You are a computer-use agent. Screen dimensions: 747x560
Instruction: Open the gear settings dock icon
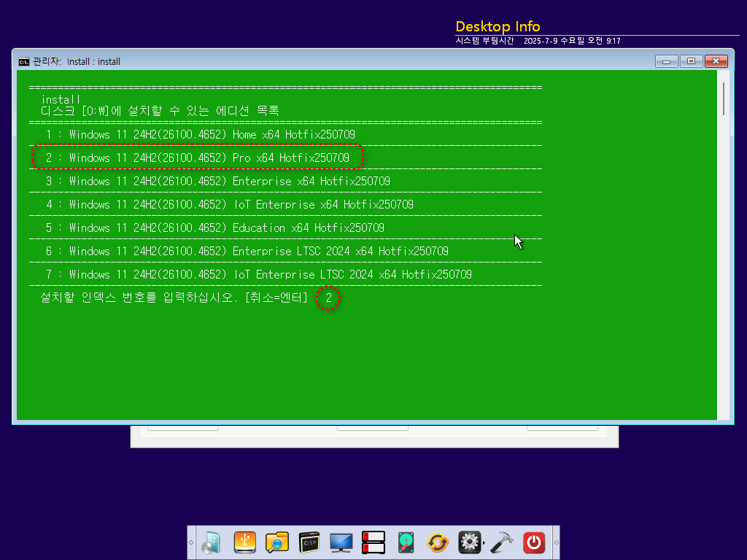[x=469, y=542]
